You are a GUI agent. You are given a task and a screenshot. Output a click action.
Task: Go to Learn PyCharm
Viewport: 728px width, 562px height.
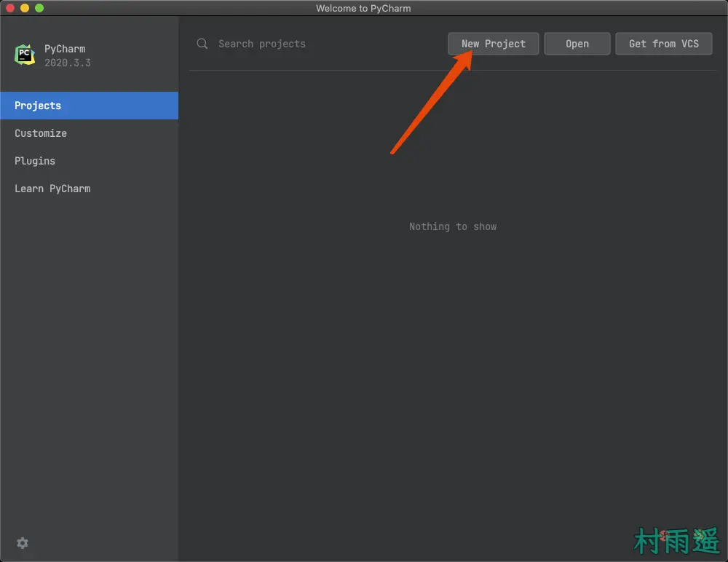coord(52,189)
